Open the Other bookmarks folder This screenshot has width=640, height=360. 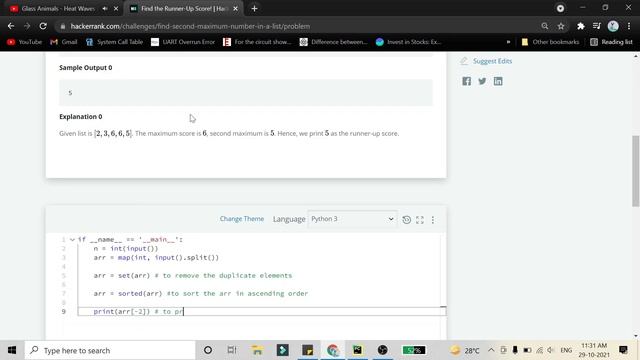[550, 42]
